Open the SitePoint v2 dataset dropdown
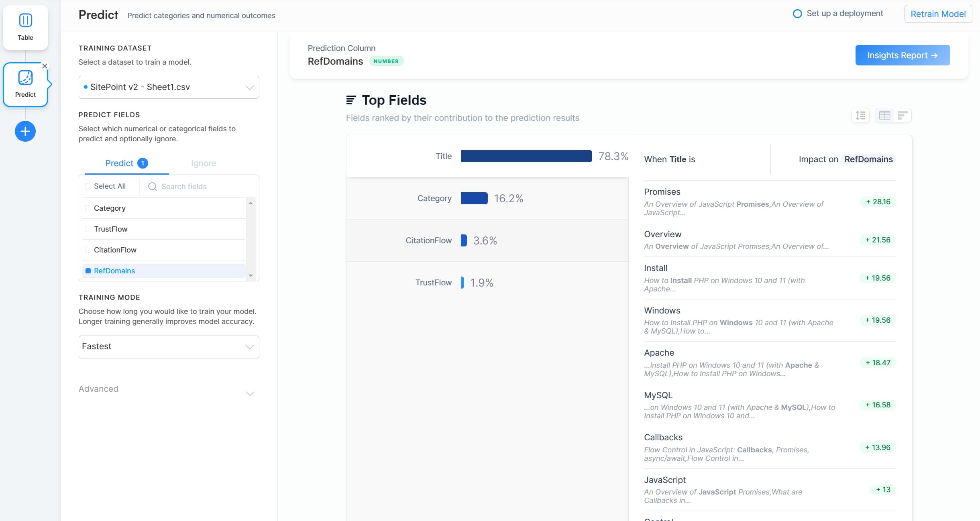980x521 pixels. 169,87
